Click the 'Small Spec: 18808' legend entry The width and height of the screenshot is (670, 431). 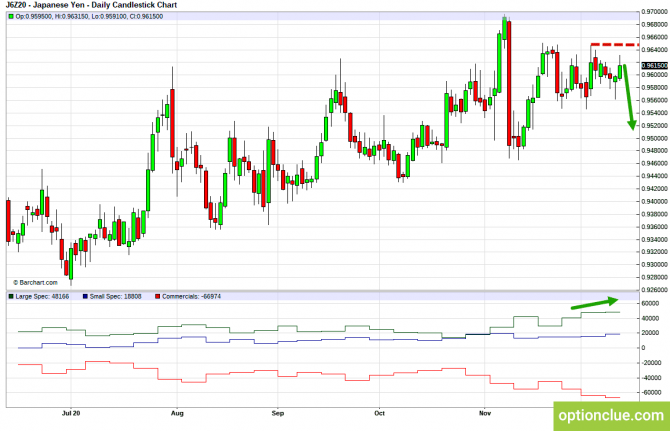(x=115, y=296)
